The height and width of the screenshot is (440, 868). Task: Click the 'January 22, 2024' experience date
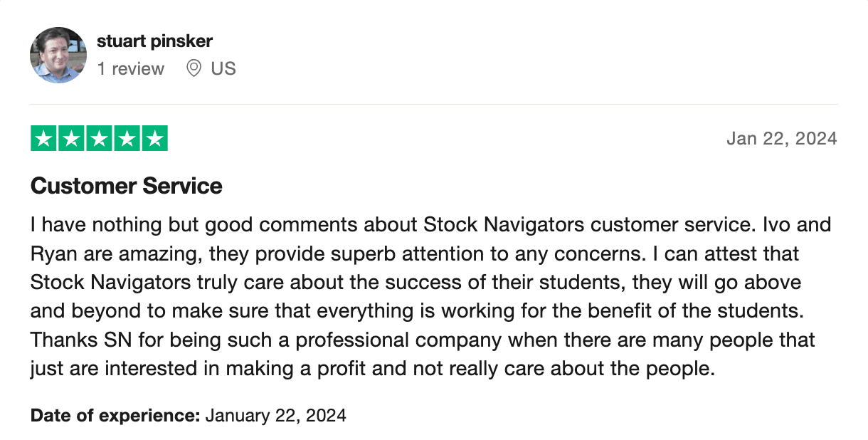[x=276, y=415]
